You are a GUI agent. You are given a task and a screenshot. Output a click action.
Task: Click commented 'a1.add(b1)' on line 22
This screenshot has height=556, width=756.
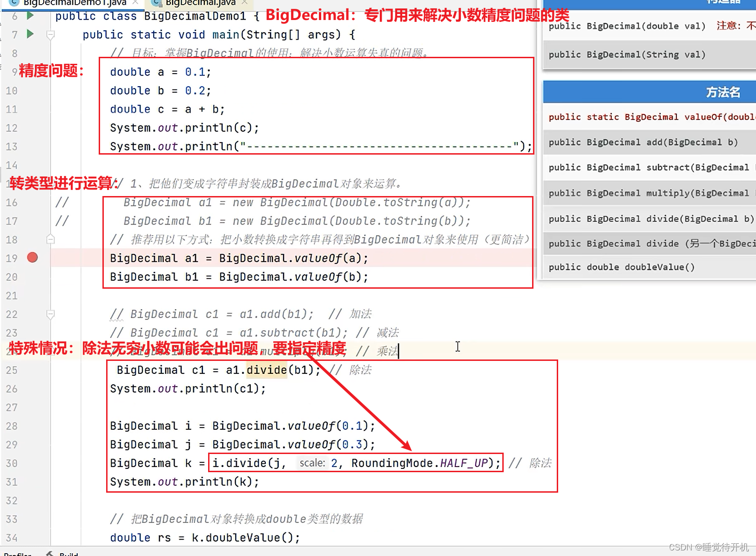tap(273, 314)
